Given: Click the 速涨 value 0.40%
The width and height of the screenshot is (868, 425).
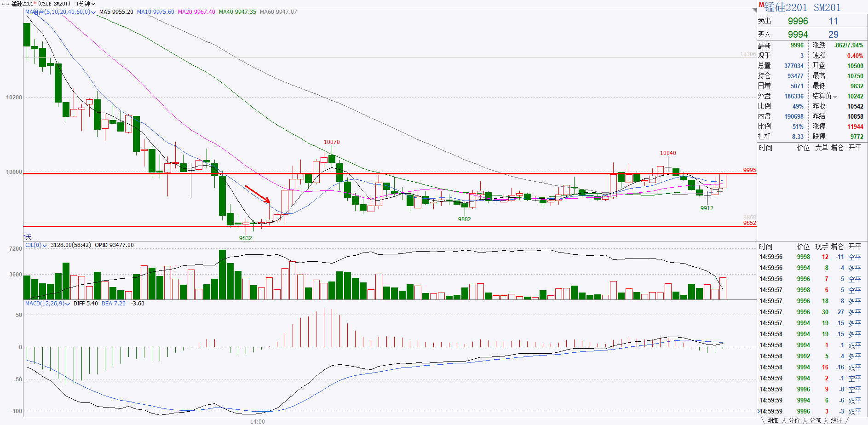Looking at the screenshot, I should point(856,56).
